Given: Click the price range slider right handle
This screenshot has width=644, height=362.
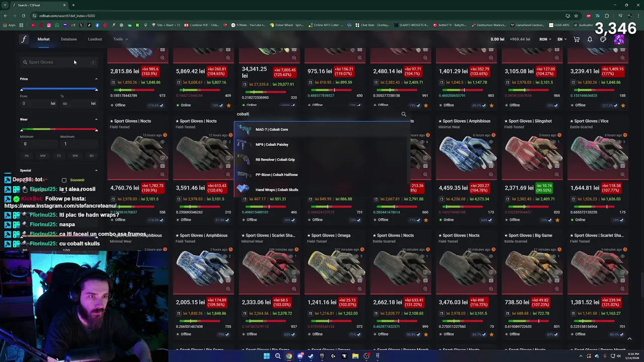Looking at the screenshot, I should coord(96,89).
